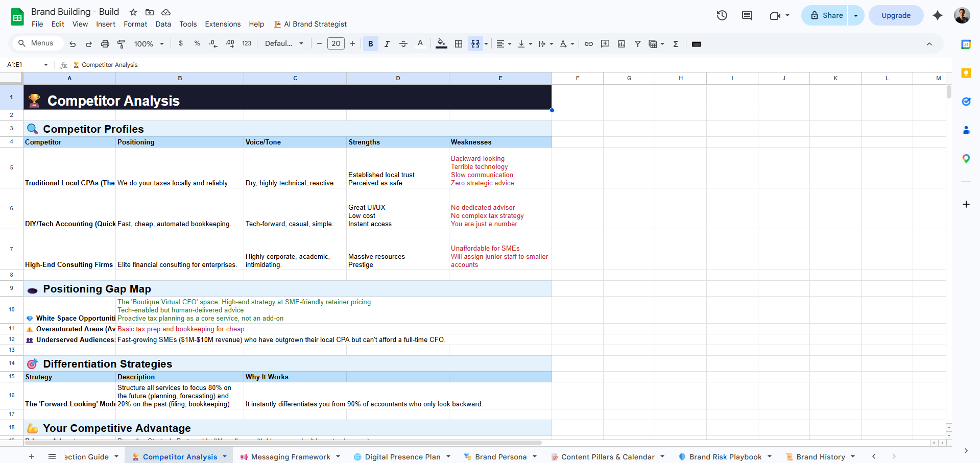Open the Format menu
Screen dimensions: 980x463
pyautogui.click(x=135, y=24)
